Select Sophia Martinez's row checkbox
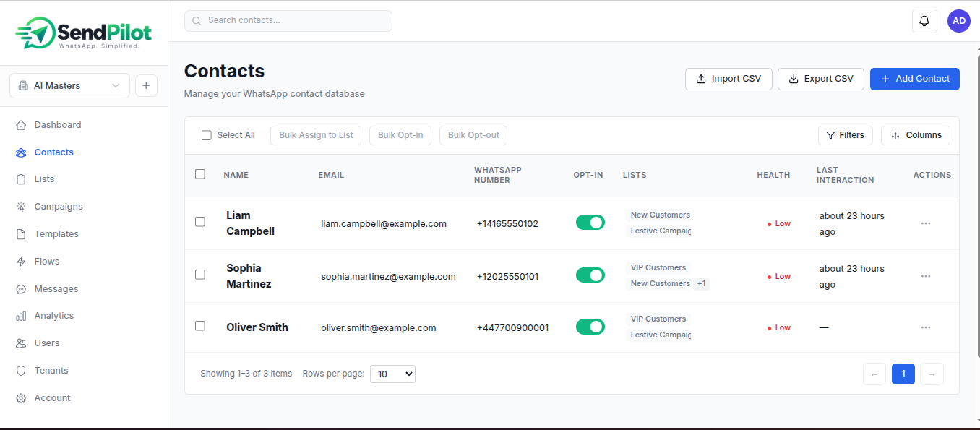 [x=200, y=275]
